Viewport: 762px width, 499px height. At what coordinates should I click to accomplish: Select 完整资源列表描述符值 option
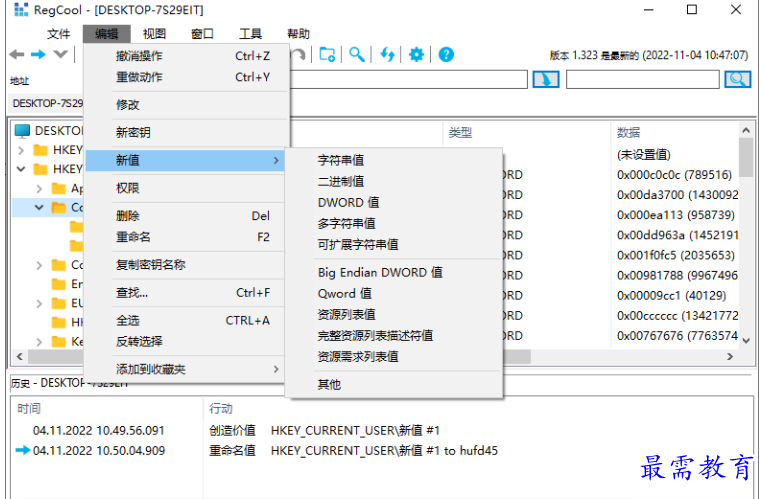[x=394, y=335]
